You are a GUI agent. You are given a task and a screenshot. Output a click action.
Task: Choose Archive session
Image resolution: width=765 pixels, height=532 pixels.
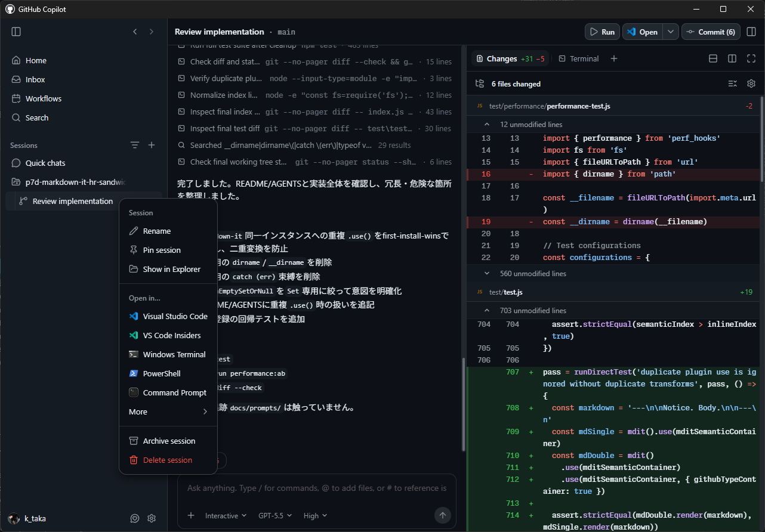click(x=168, y=441)
